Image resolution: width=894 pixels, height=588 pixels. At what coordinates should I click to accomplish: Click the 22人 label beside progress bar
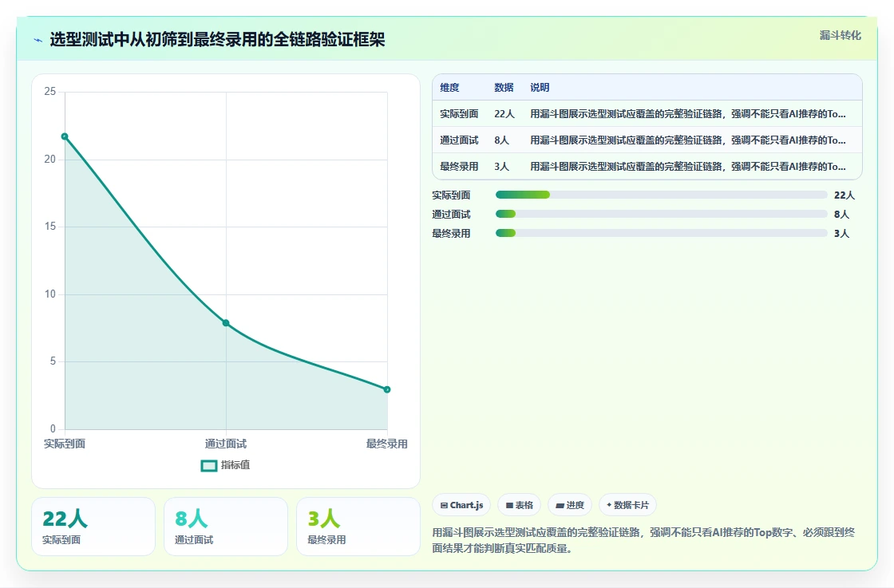(x=845, y=195)
